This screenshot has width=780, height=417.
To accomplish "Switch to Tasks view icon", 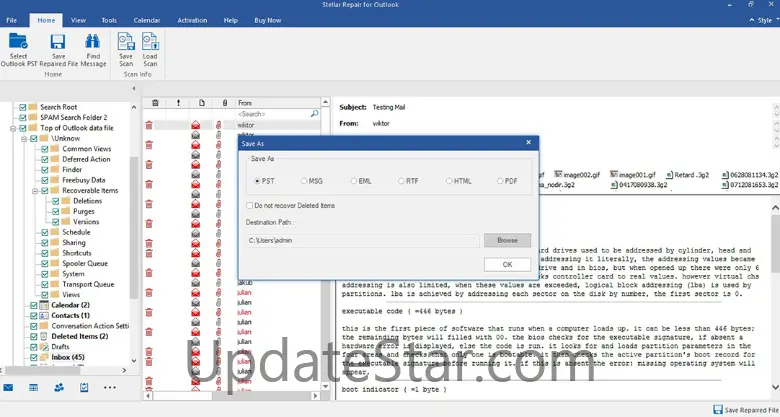I will [x=84, y=387].
